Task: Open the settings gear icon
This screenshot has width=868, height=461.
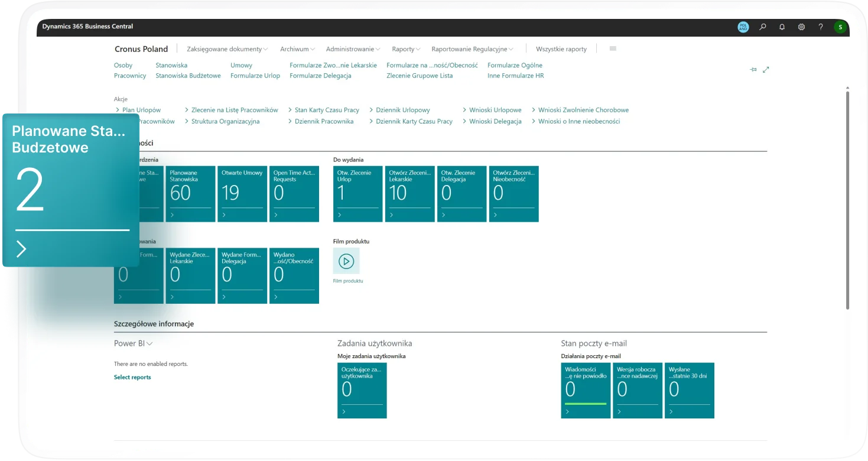Action: pos(801,27)
